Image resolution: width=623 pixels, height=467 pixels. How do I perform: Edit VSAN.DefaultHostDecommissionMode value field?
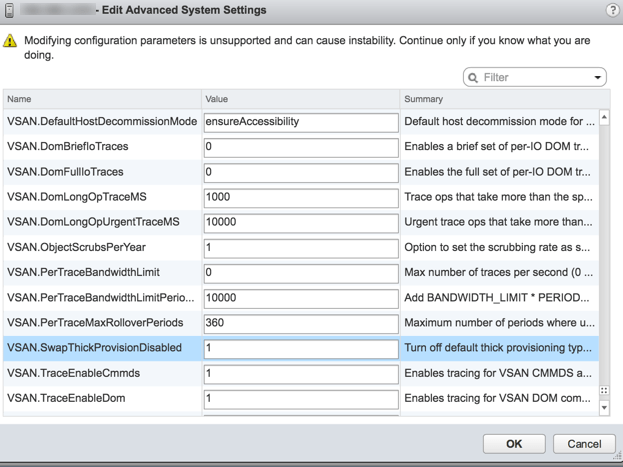pyautogui.click(x=300, y=122)
